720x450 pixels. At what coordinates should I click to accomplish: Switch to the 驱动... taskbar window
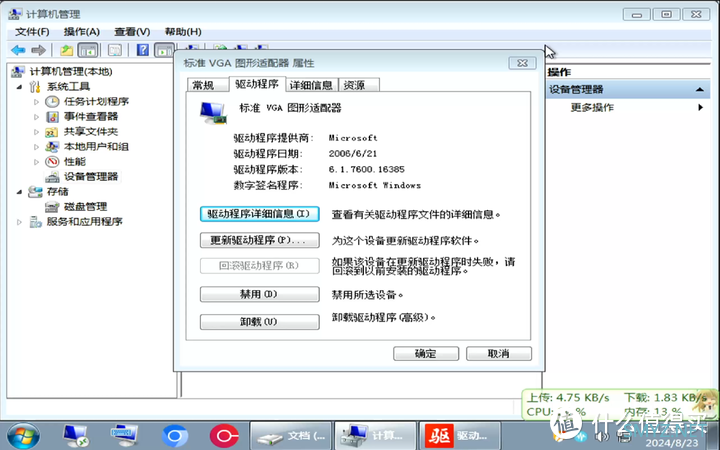coord(460,436)
